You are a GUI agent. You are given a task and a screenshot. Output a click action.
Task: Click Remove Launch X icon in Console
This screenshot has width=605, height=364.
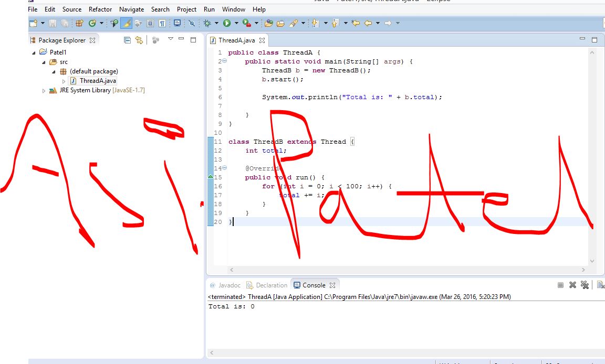point(572,285)
